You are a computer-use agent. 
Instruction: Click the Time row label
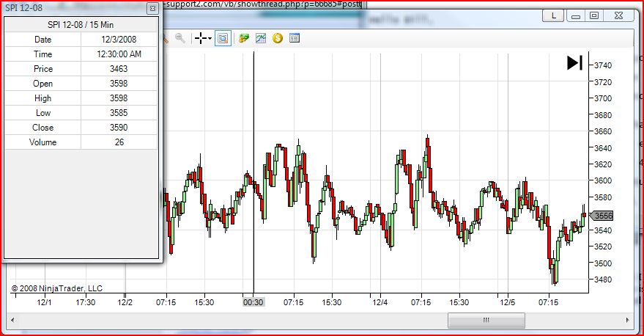click(x=42, y=54)
